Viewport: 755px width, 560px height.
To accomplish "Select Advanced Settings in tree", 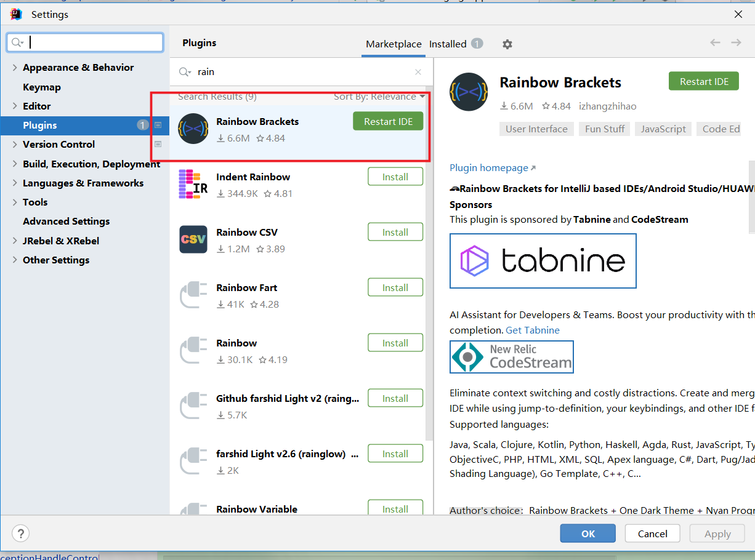I will [67, 222].
